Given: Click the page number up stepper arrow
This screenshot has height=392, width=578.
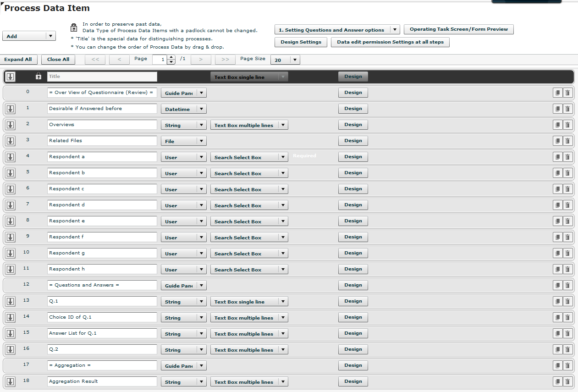Looking at the screenshot, I should [171, 57].
